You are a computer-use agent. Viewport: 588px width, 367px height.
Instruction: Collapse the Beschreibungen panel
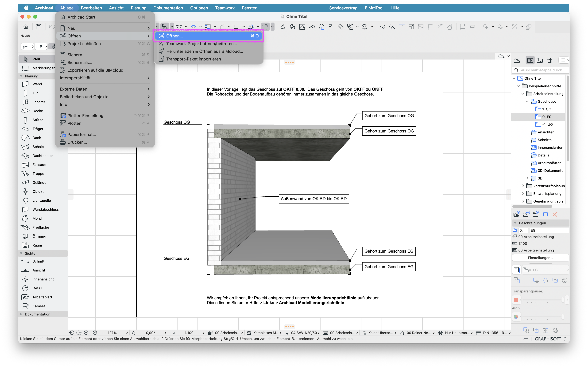[x=515, y=223]
